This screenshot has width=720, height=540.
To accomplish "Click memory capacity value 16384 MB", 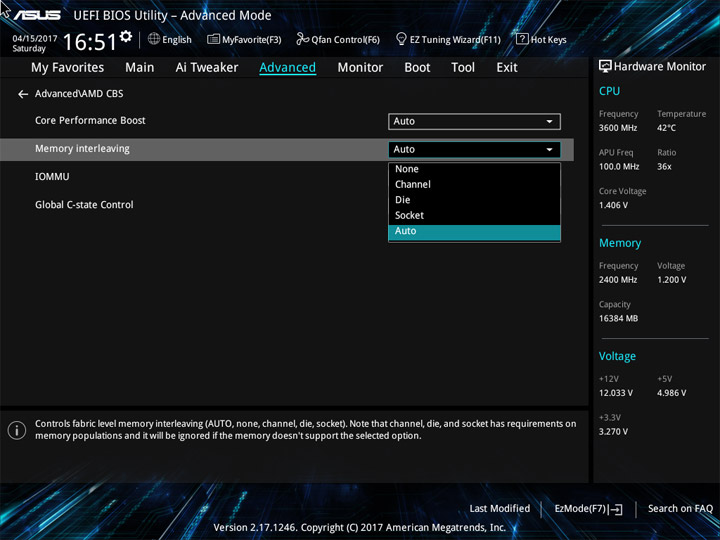I will (618, 319).
